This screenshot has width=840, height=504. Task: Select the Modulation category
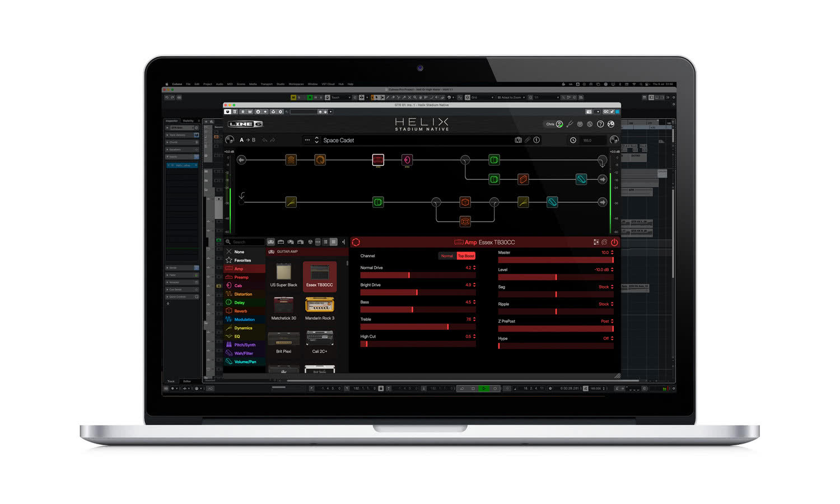244,319
